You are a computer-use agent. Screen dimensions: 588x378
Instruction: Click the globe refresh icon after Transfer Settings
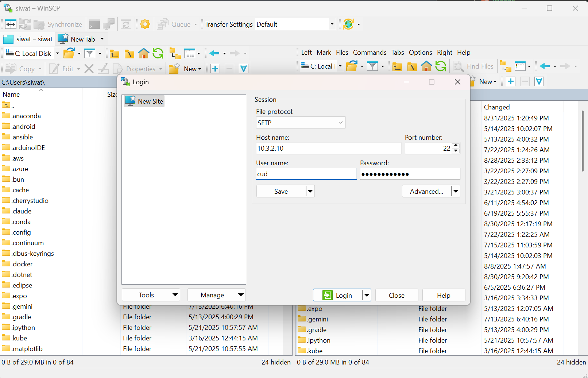348,24
